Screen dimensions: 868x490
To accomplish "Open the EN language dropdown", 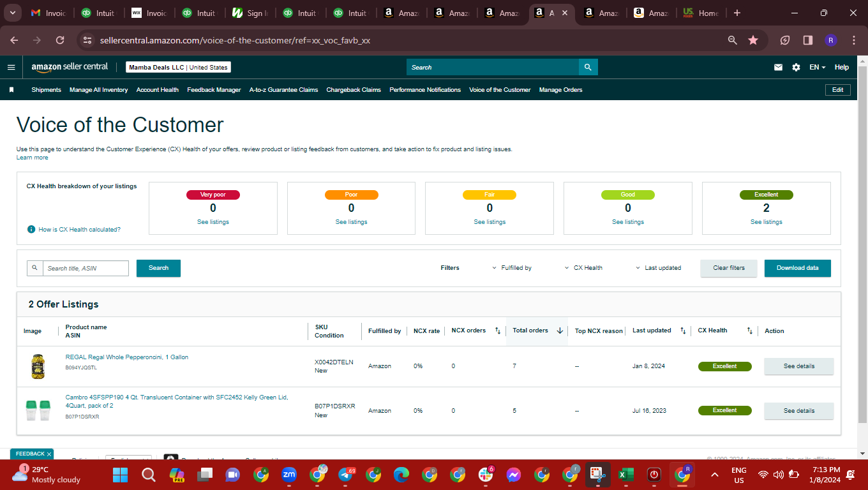I will [x=818, y=67].
